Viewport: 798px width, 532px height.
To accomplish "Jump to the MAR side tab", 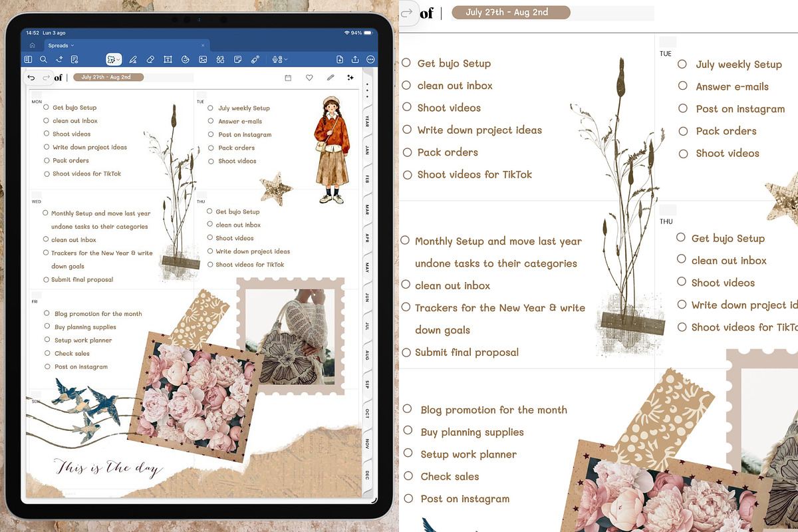I will [x=367, y=209].
